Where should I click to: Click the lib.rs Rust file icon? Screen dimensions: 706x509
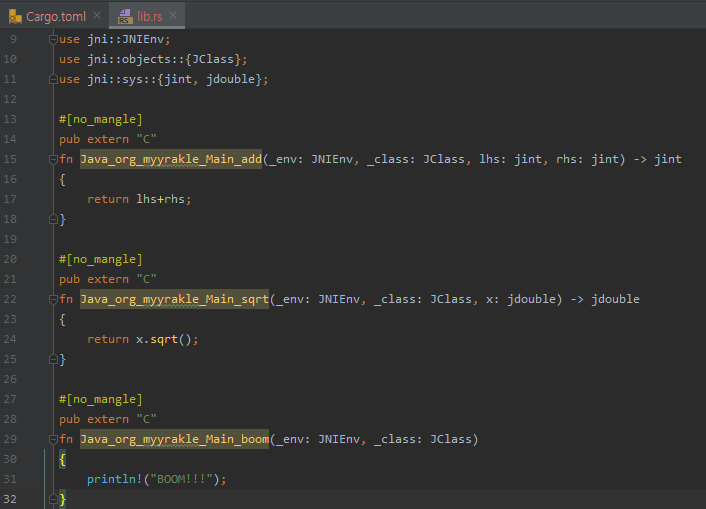click(125, 17)
